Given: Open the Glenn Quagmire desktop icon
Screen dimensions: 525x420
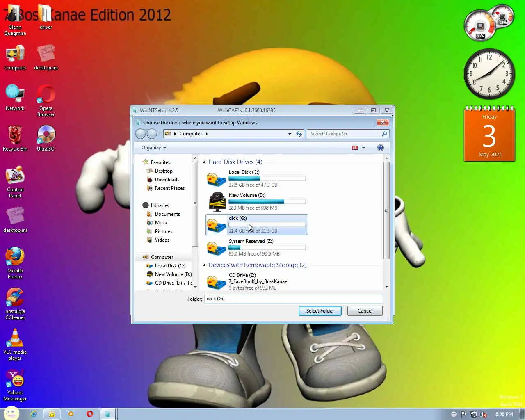Looking at the screenshot, I should click(x=15, y=21).
